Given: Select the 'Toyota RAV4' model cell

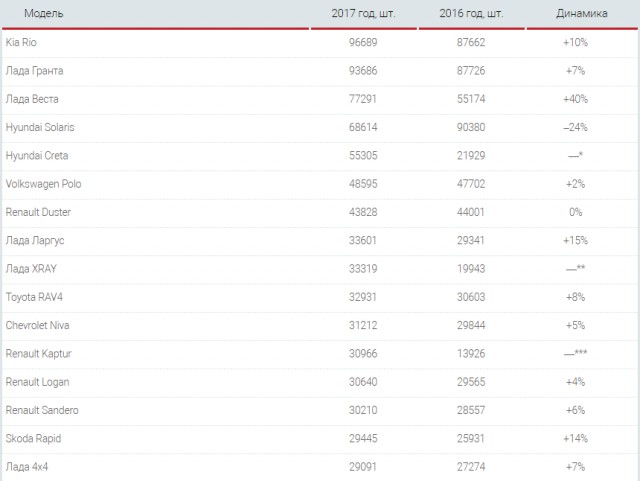Looking at the screenshot, I should [x=34, y=297].
